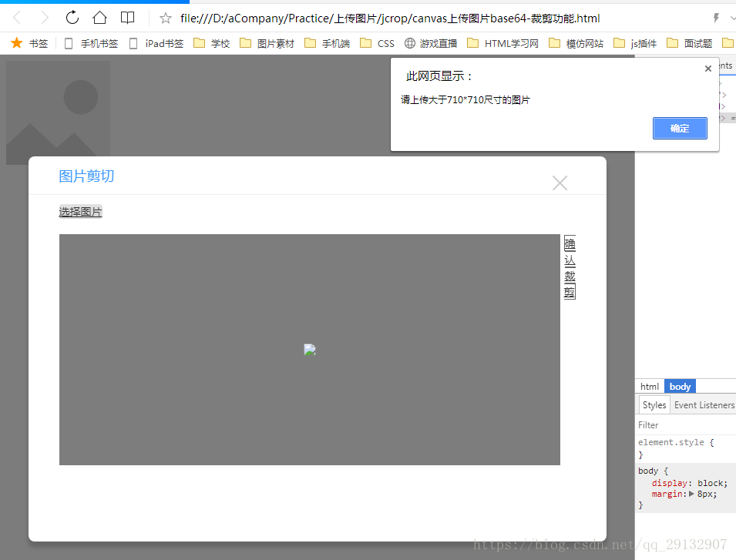The width and height of the screenshot is (736, 560).
Task: Open the 游戏直播 globe bookmark
Action: click(x=430, y=43)
